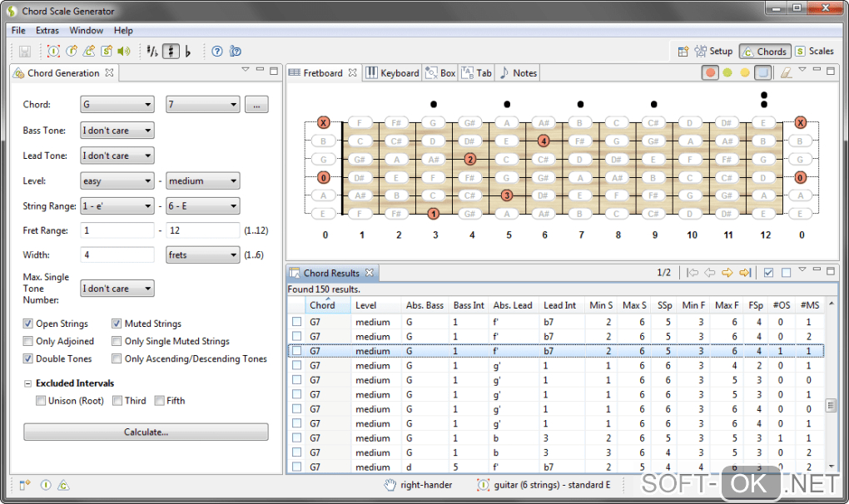Toggle the blue square Fretboard toolbar button
Viewport: 849px width, 504px height.
click(x=763, y=72)
